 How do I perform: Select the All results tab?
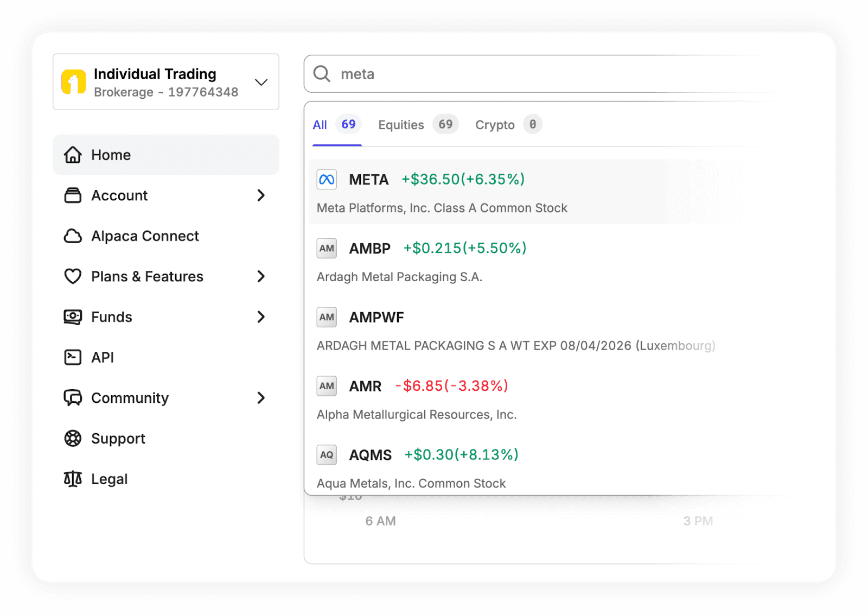point(337,125)
